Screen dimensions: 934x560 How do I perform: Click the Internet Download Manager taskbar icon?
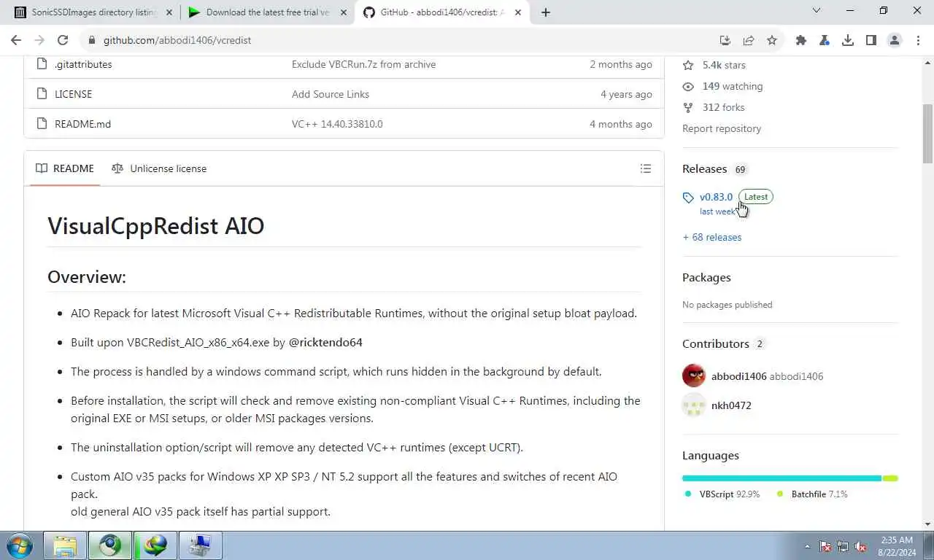coord(155,545)
